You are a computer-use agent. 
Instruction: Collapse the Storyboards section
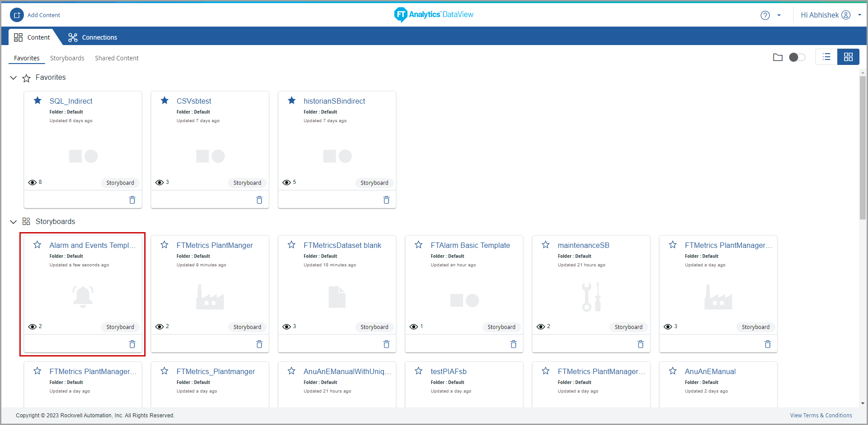point(14,222)
